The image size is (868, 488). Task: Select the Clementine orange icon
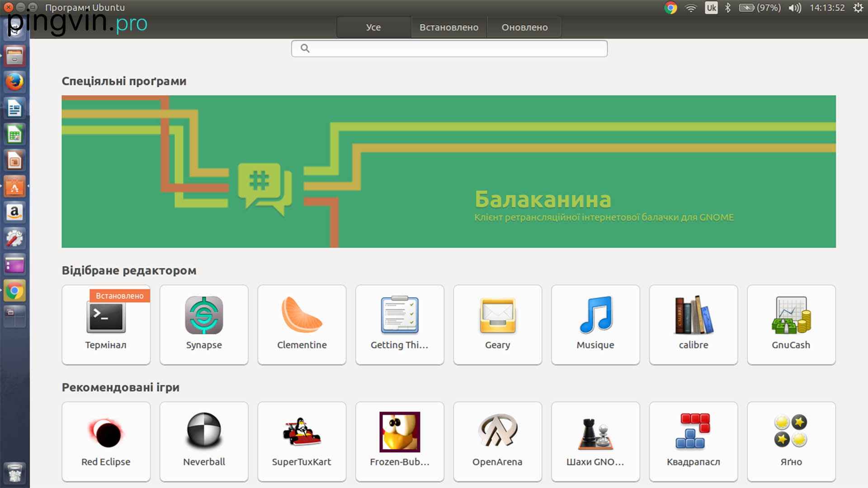click(302, 315)
